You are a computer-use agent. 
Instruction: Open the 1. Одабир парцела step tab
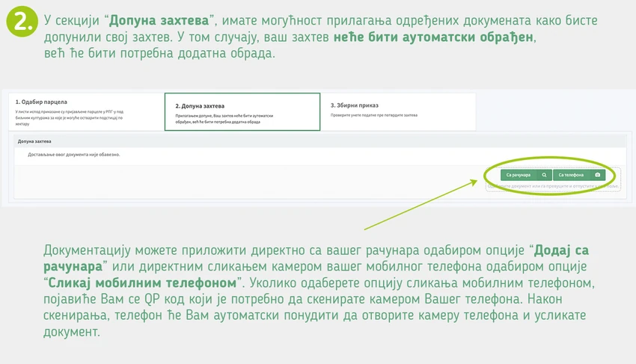click(86, 112)
